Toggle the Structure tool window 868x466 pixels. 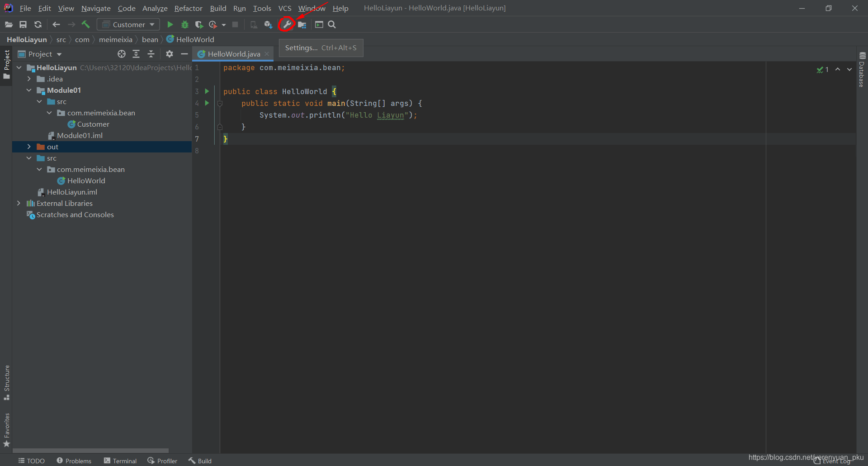coord(6,382)
